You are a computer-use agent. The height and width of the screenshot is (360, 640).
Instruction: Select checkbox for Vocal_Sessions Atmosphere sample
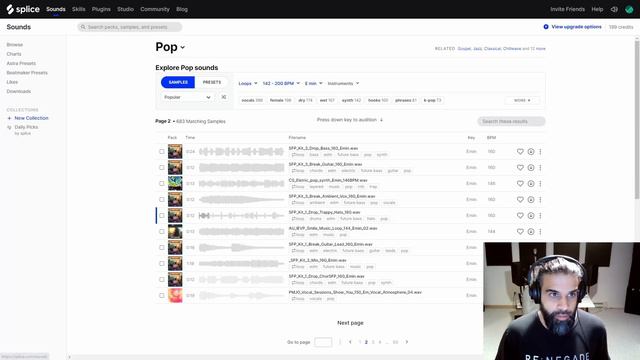click(162, 295)
